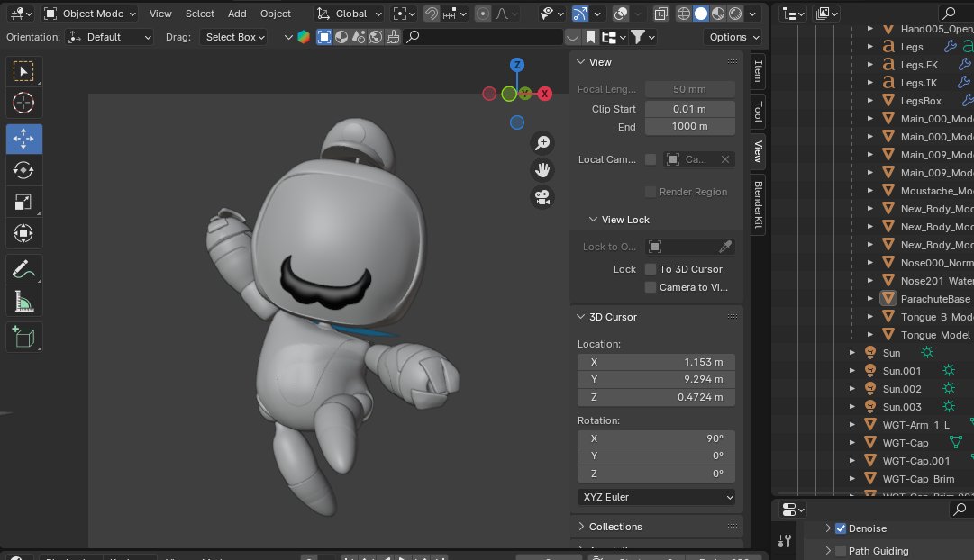Viewport: 974px width, 560px height.
Task: Select the Select Box tool in toolbar
Action: [x=23, y=71]
